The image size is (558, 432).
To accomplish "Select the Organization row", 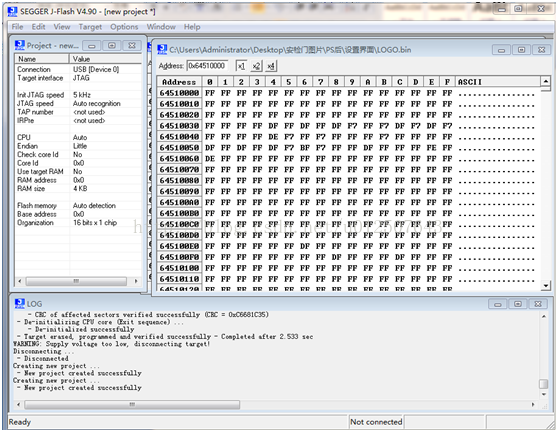I will click(x=78, y=223).
